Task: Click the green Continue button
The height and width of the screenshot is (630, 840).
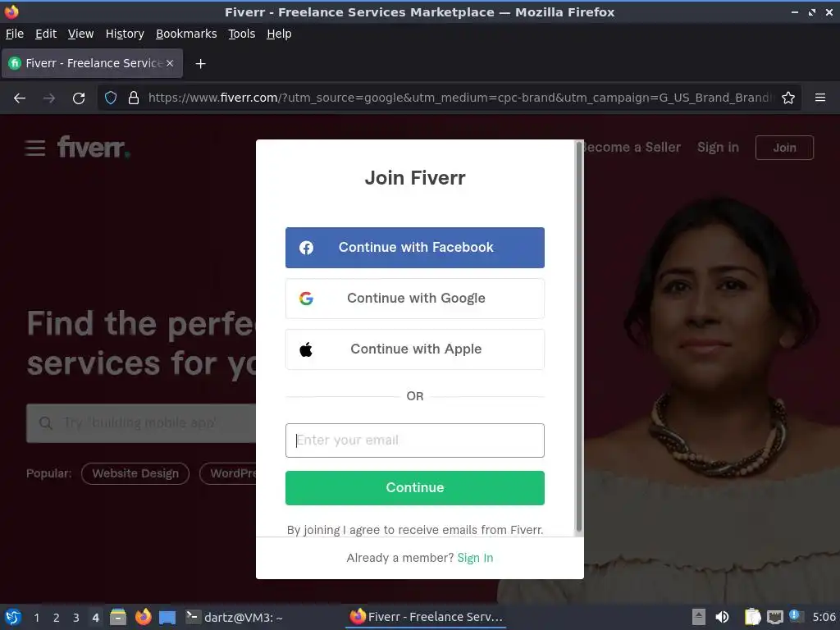Action: (414, 488)
